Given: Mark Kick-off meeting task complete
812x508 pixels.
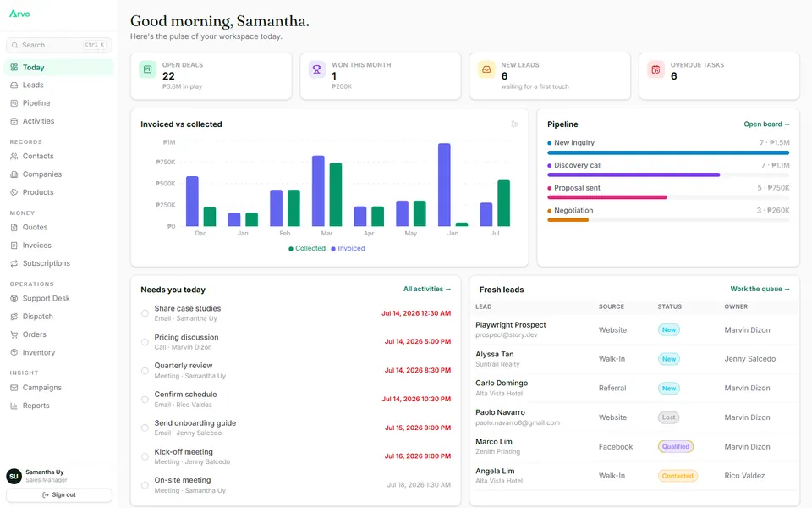Looking at the screenshot, I should click(145, 456).
